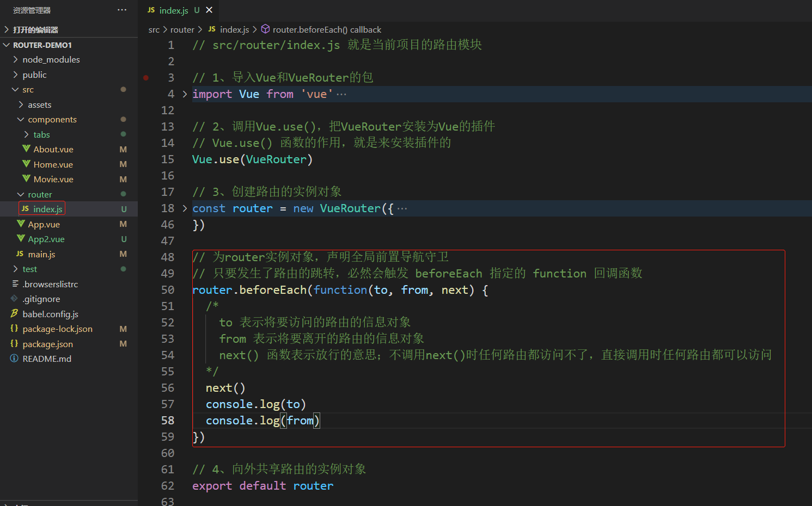Click the router.beforeEach function declaration line

(x=340, y=290)
